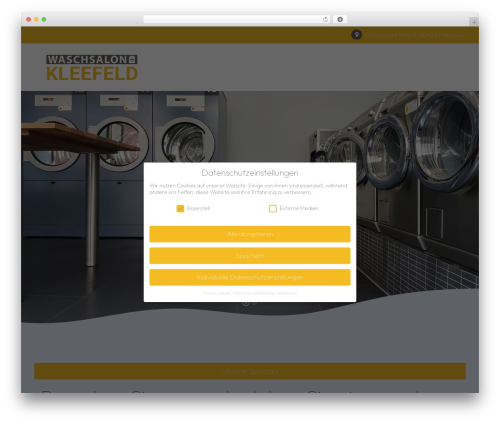Viewport: 500px width, 423px height.
Task: Enable the Externe Medien checkbox
Action: (x=273, y=208)
